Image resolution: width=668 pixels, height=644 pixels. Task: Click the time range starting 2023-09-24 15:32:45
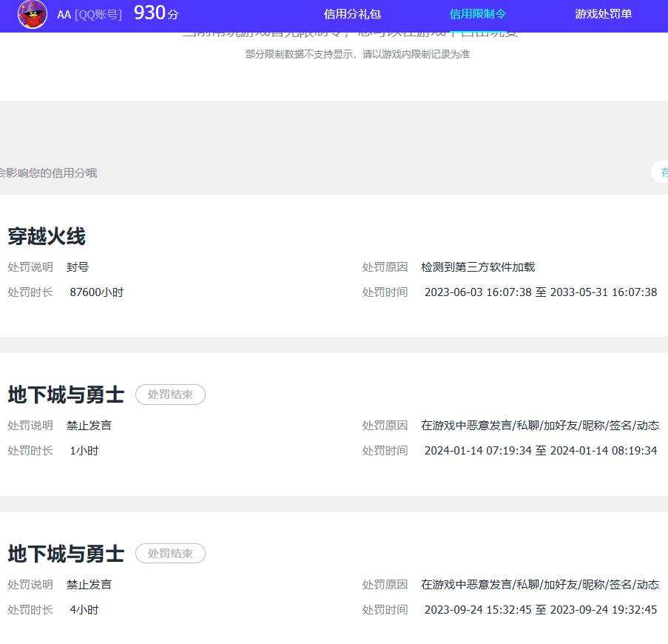541,610
